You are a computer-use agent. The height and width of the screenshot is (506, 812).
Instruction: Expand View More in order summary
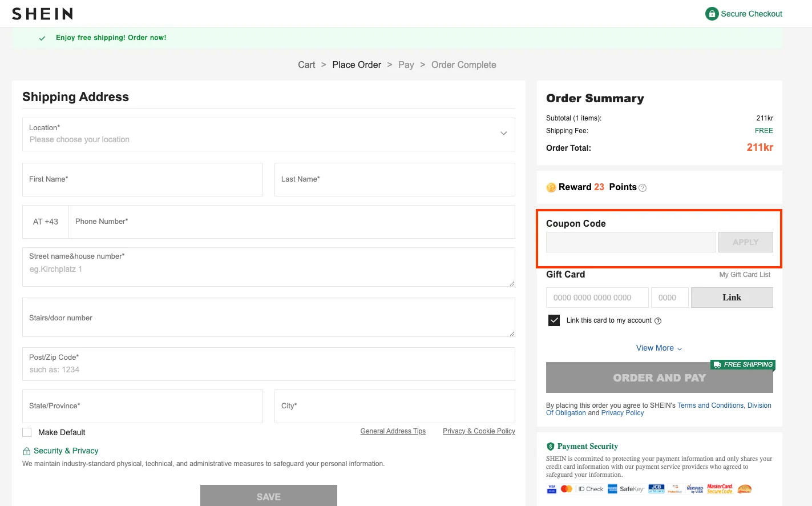click(x=659, y=348)
